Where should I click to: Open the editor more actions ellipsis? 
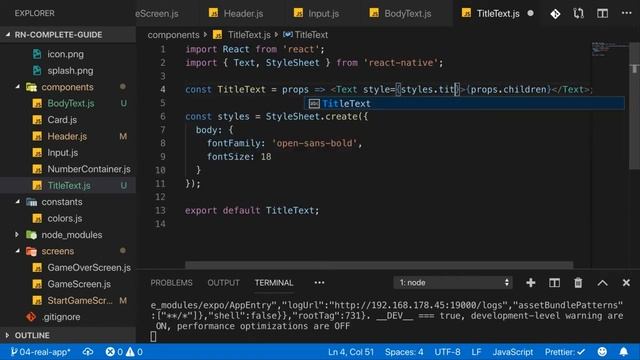click(627, 13)
